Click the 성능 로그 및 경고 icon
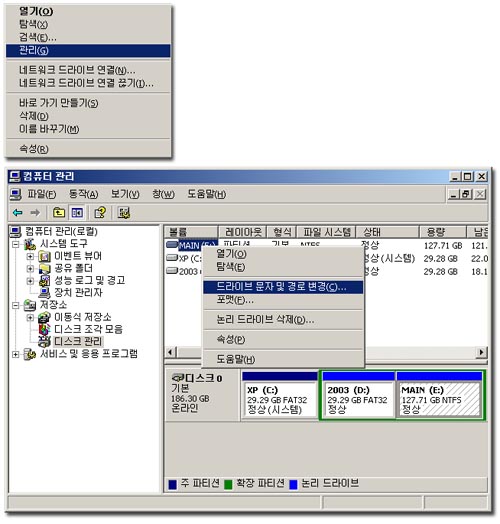This screenshot has height=524, width=500. [x=45, y=280]
